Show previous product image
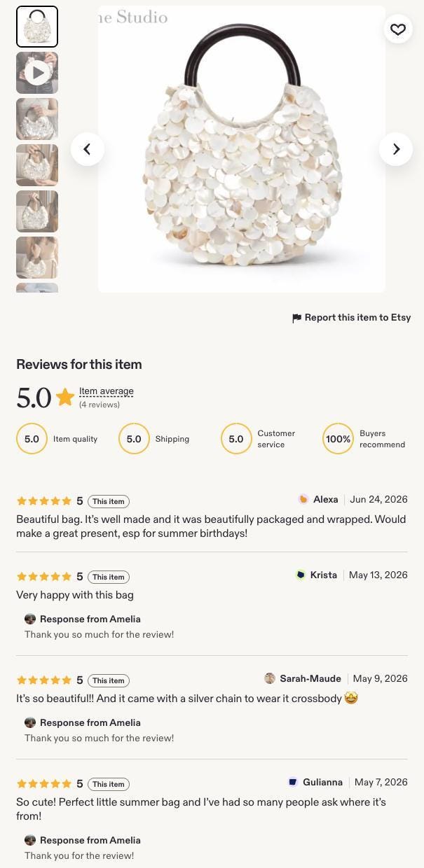The height and width of the screenshot is (868, 424). coord(88,149)
